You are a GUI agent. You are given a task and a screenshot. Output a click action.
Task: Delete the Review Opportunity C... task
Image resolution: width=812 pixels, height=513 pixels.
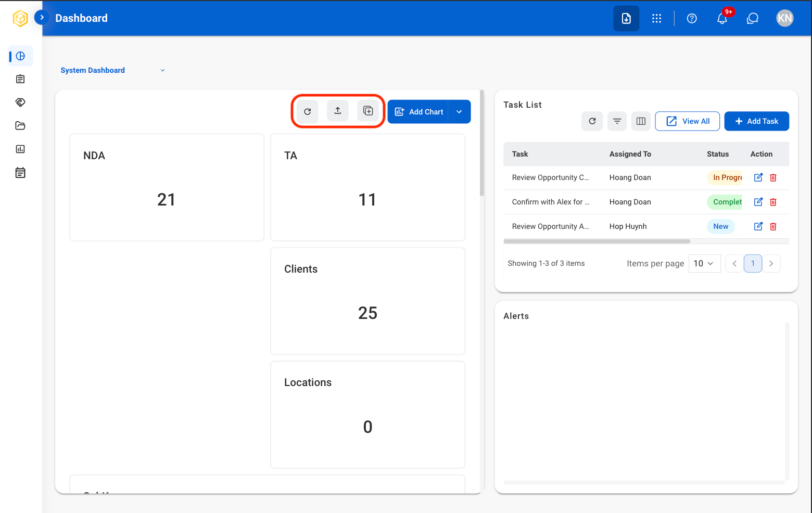click(773, 177)
